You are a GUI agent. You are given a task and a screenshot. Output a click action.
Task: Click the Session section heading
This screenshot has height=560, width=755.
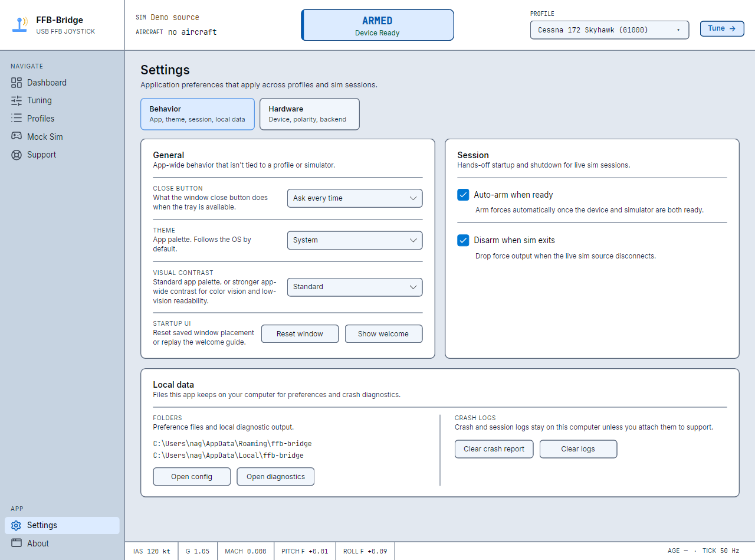click(473, 155)
